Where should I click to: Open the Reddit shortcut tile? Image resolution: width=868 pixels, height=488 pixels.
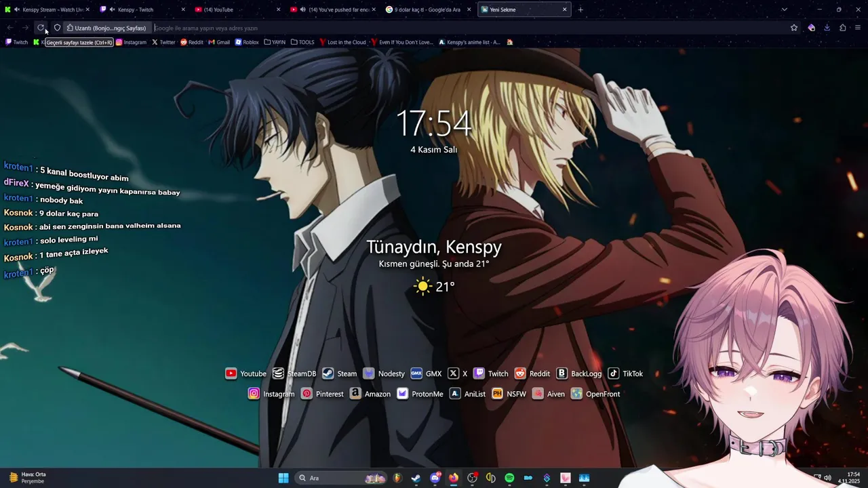coord(532,373)
